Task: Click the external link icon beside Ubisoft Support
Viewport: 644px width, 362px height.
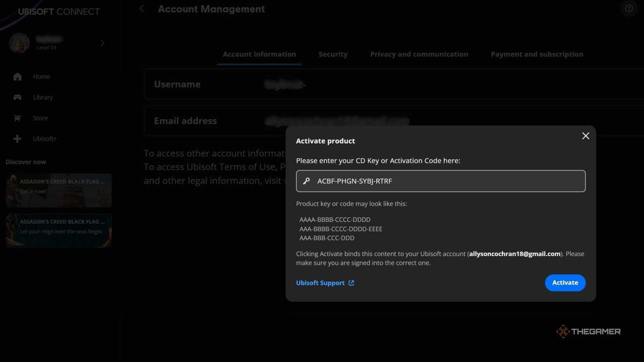Action: click(351, 283)
